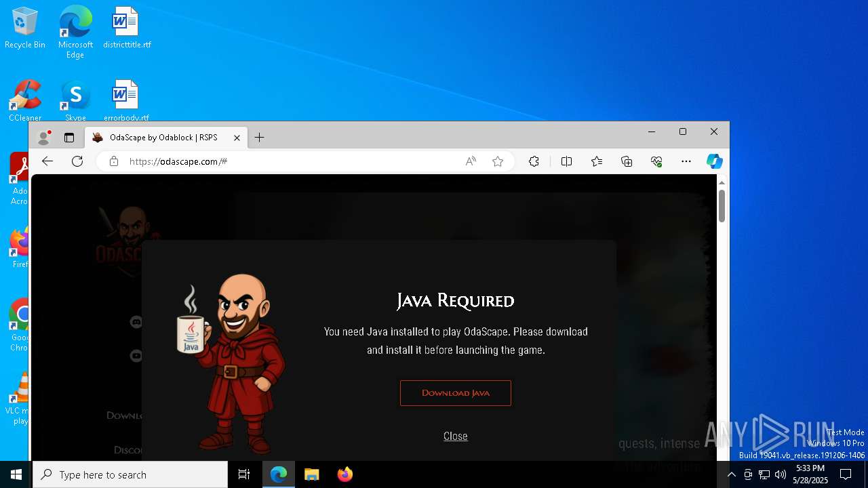Close the Java Required dialog via Close link

[455, 436]
